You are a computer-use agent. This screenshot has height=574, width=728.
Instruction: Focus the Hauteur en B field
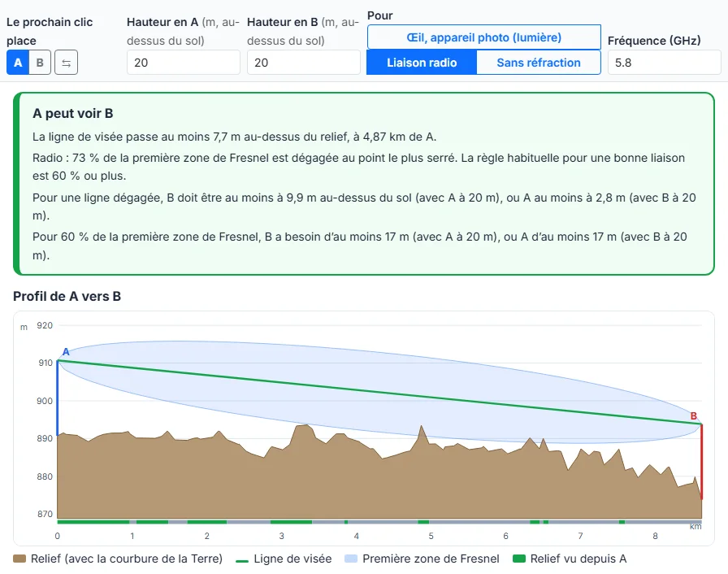(304, 63)
